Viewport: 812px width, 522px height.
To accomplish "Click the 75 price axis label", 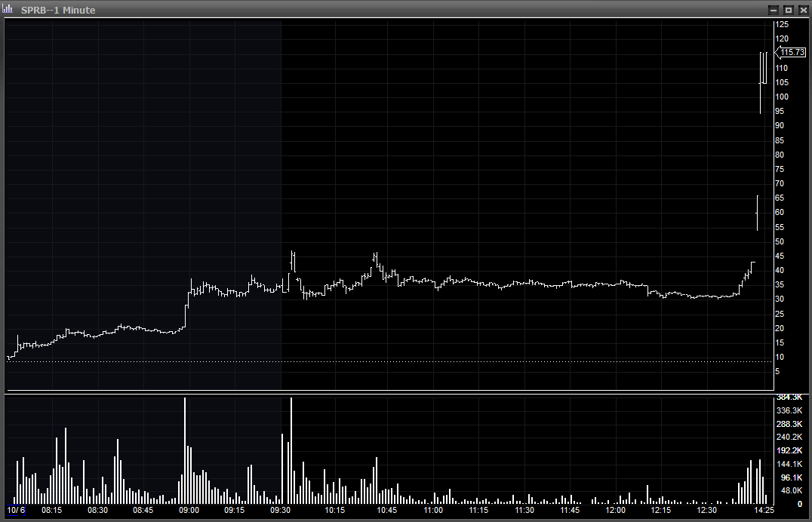I will [x=780, y=169].
